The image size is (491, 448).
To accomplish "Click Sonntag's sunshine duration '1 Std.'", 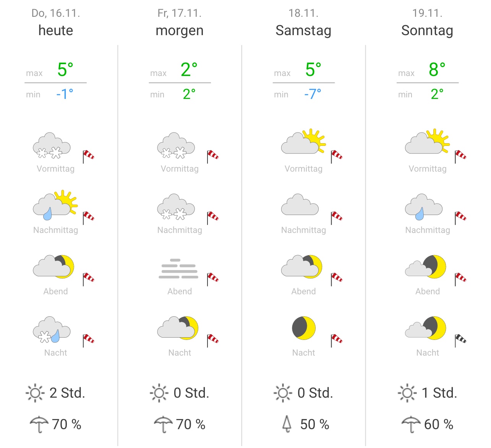I will [x=439, y=393].
